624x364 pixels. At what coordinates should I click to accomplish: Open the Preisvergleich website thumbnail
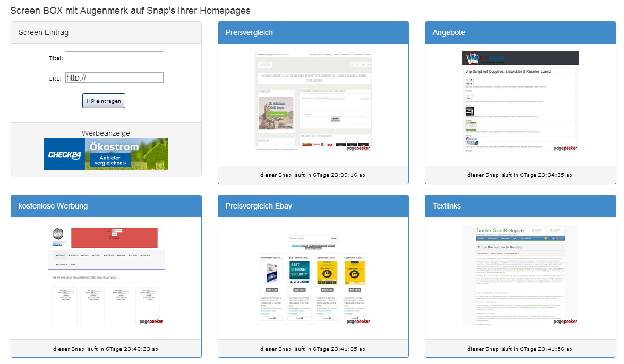[x=313, y=101]
